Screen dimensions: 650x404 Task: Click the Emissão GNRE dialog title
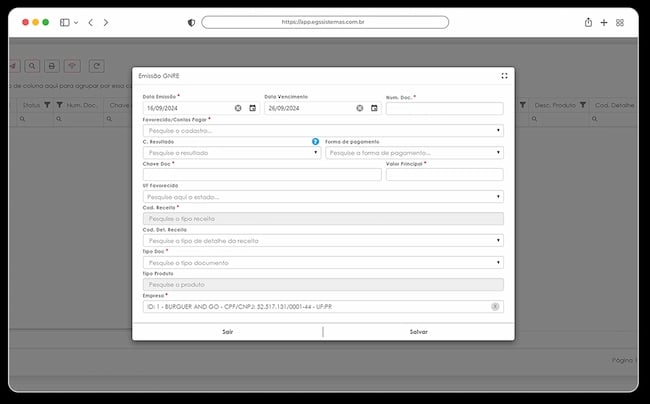159,76
